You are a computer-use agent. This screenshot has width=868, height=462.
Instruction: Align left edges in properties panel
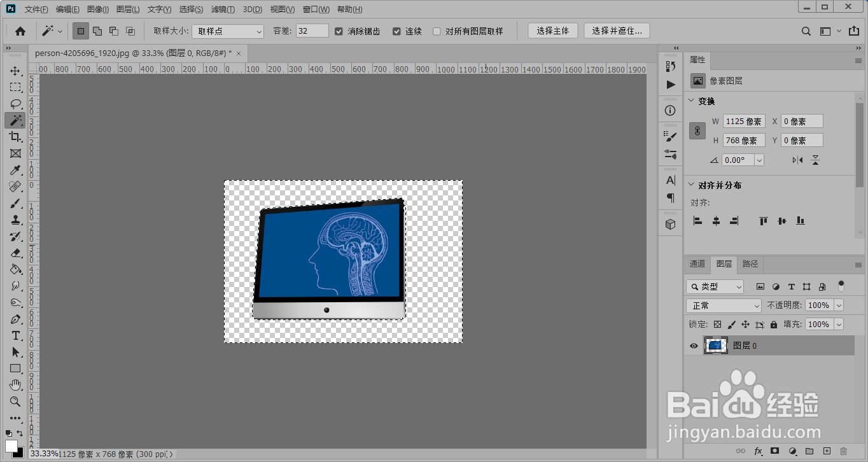(698, 221)
